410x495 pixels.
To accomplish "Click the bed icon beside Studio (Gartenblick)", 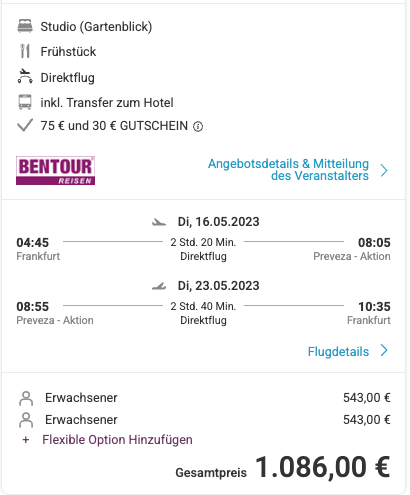I will click(25, 26).
